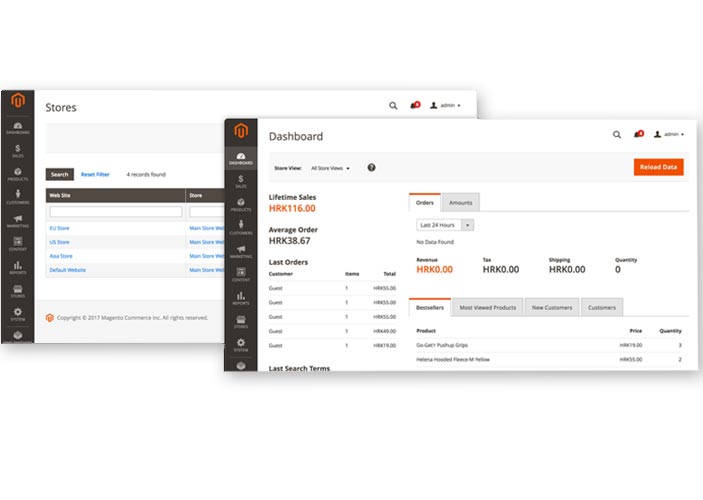
Task: Select New Customers tab
Action: pos(552,308)
